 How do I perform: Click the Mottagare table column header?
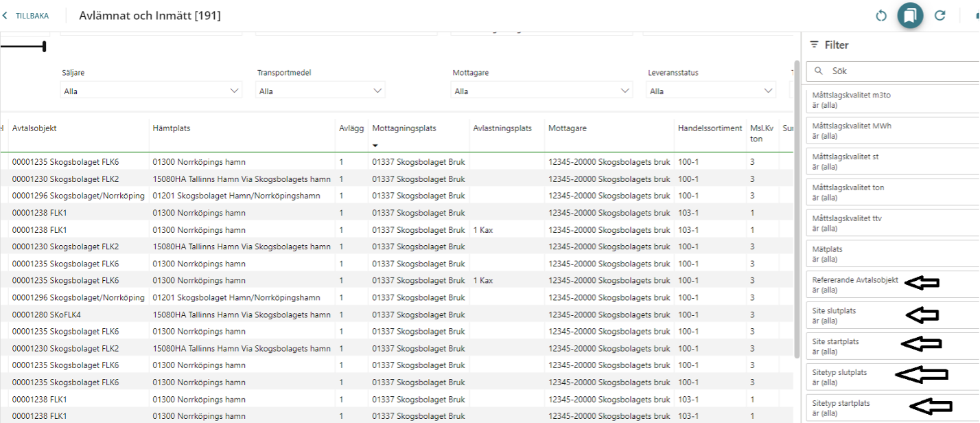click(568, 128)
